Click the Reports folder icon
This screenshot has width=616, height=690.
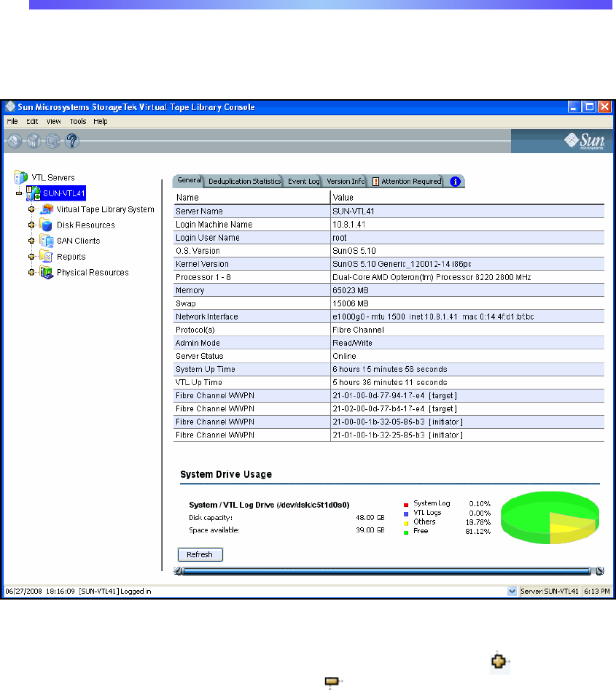(x=46, y=256)
